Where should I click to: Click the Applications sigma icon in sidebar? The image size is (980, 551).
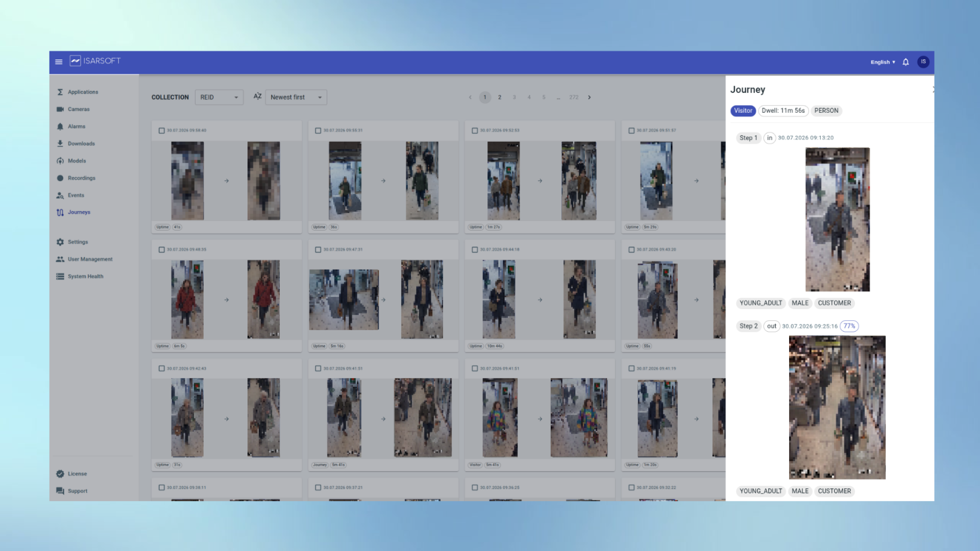pos(60,92)
